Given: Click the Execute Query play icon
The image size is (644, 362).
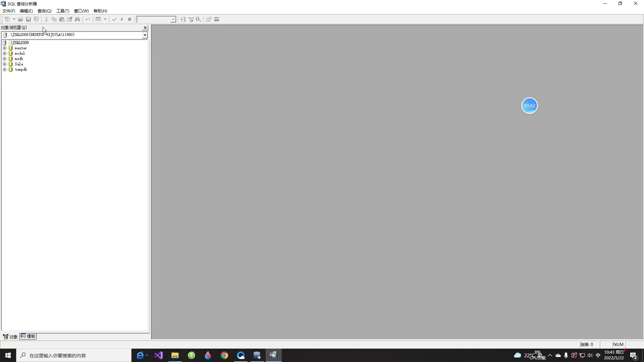Looking at the screenshot, I should (122, 19).
